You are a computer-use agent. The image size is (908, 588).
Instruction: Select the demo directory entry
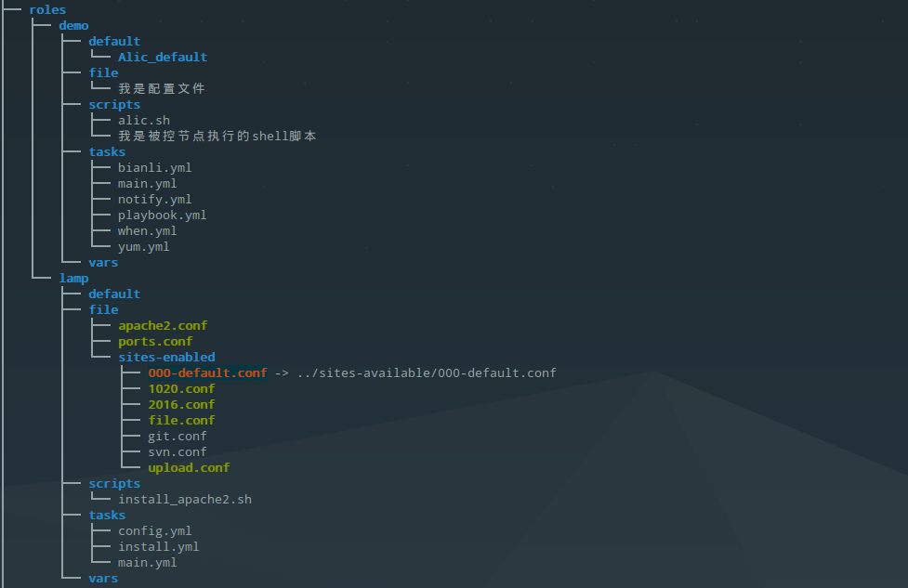point(73,25)
